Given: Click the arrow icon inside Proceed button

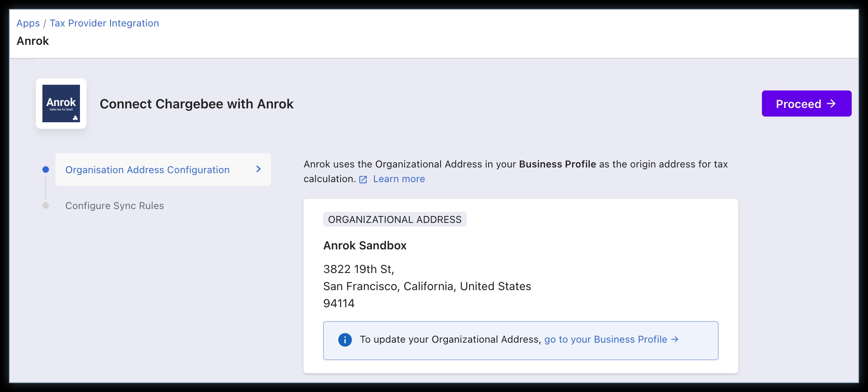Looking at the screenshot, I should point(831,104).
